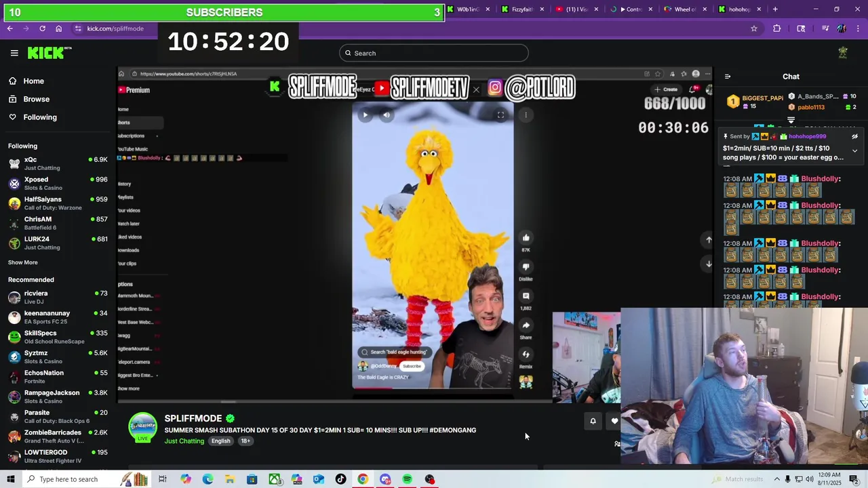Click the user profile avatar on Kick
This screenshot has height=488, width=868.
pyautogui.click(x=843, y=53)
